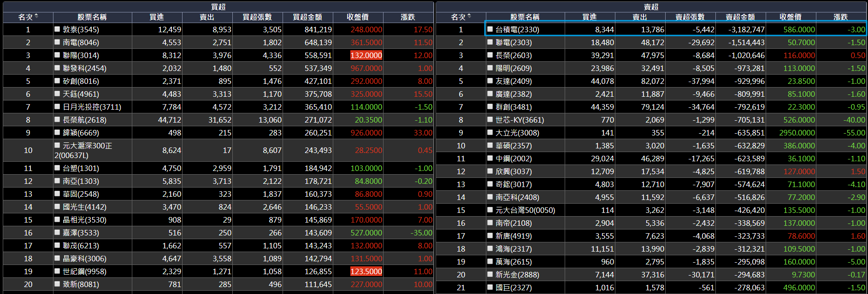Open stock 友達(2409)

514,81
